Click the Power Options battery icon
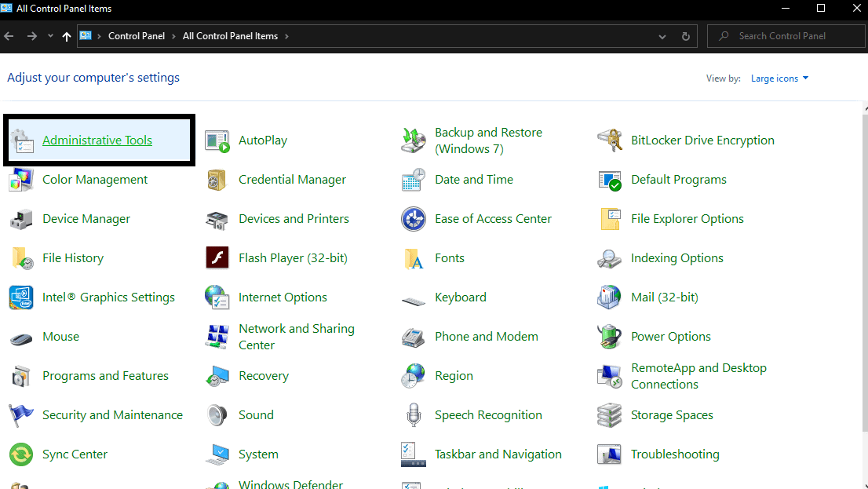868x489 pixels. [610, 337]
